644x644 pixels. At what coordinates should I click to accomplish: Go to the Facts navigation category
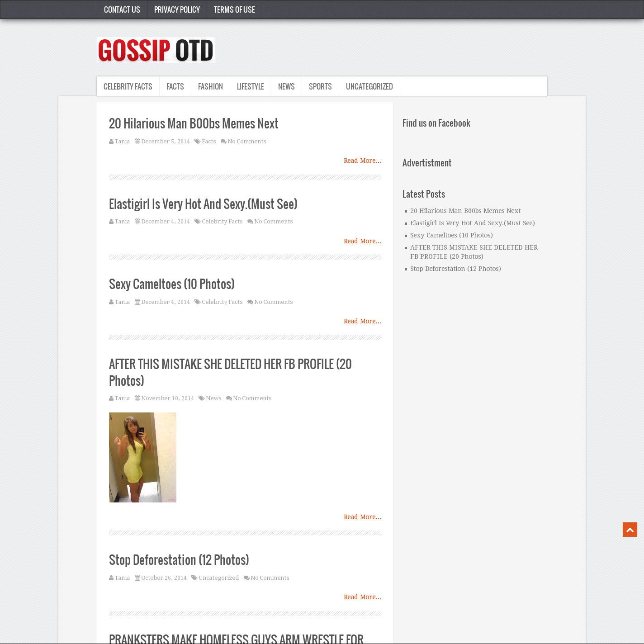tap(175, 86)
